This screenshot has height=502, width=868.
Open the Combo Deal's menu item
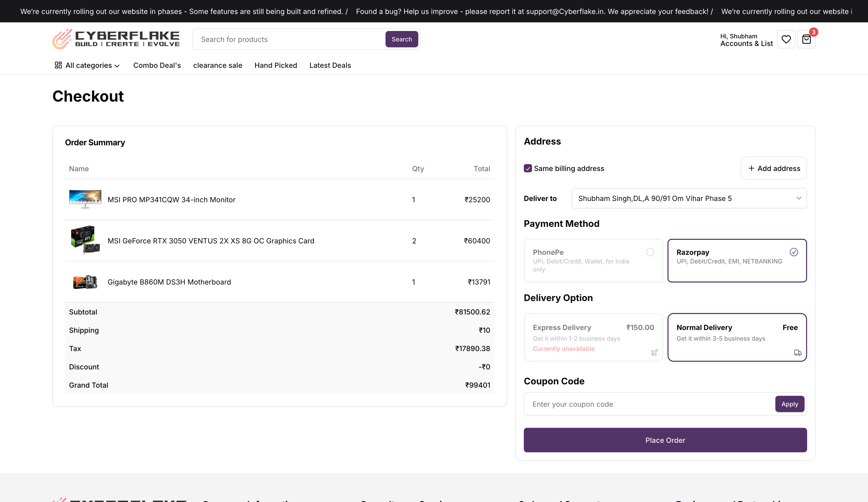[157, 66]
